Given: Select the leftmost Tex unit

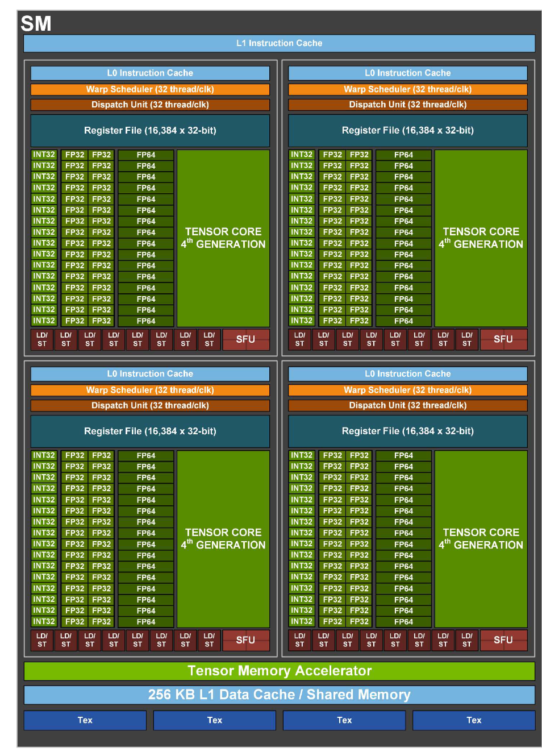Looking at the screenshot, I should (x=85, y=720).
